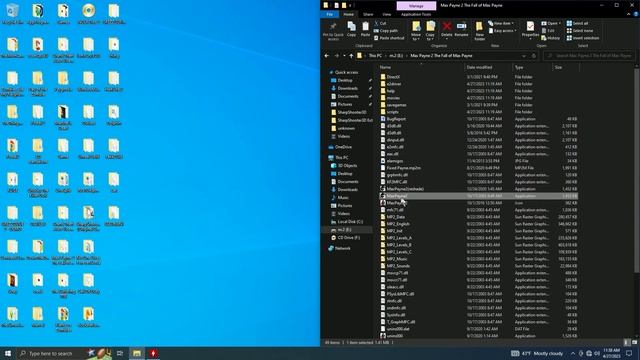The width and height of the screenshot is (640, 360).
Task: Open the Recycle Bin desktop icon
Action: click(x=12, y=14)
